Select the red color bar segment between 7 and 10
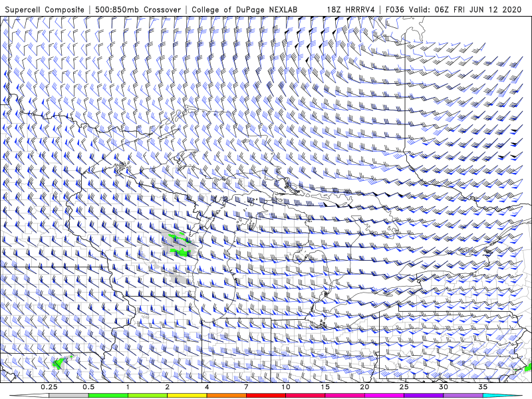The image size is (532, 399). (266, 396)
